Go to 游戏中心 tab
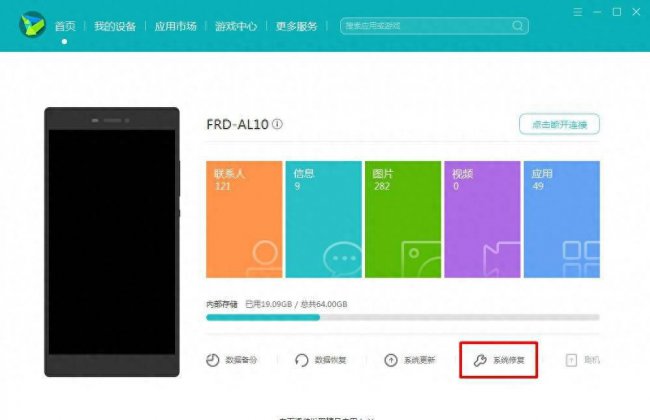This screenshot has width=650, height=420. click(236, 26)
